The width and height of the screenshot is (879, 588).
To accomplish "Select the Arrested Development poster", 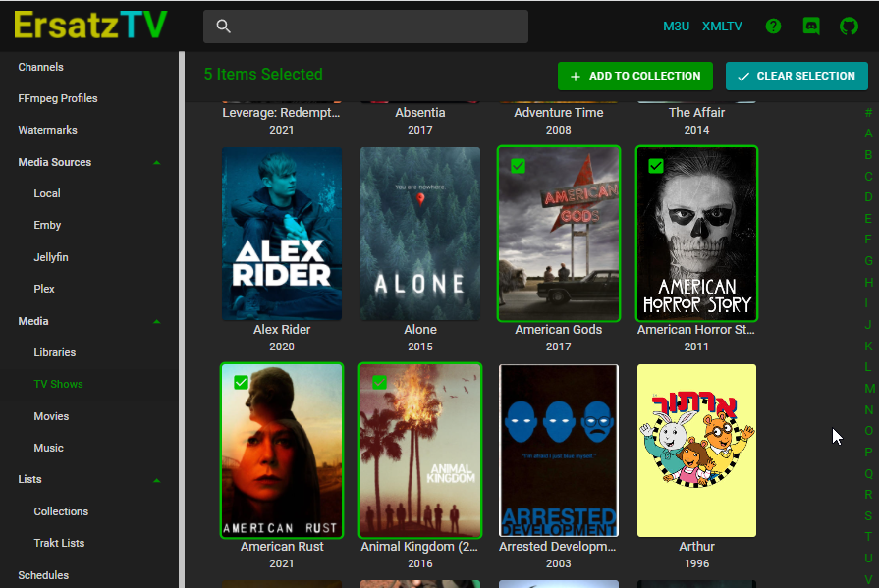I will click(x=559, y=451).
